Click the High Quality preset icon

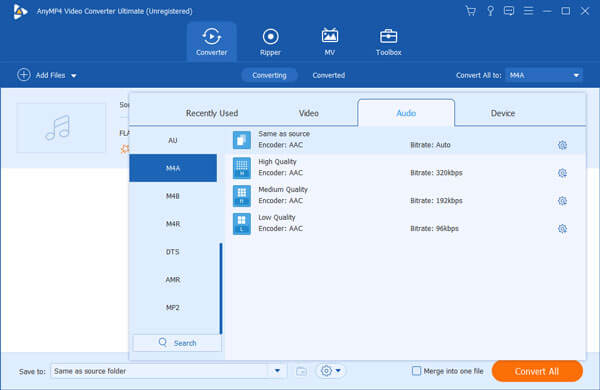pos(242,168)
